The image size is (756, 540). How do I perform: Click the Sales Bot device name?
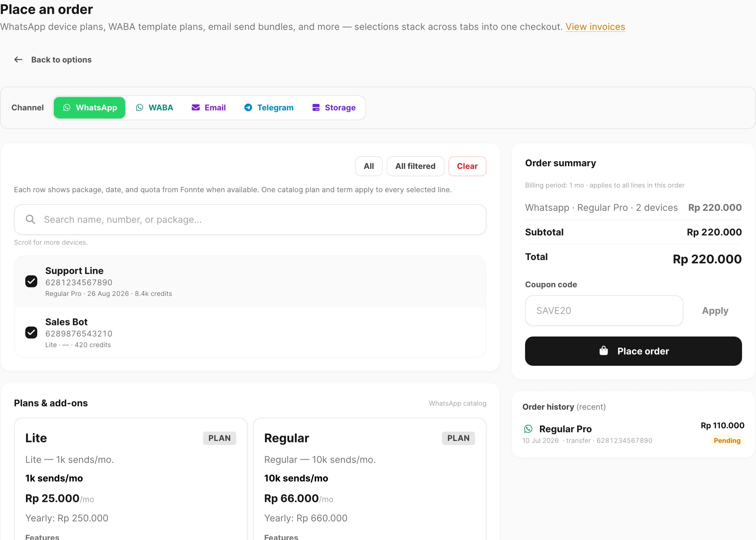point(66,322)
